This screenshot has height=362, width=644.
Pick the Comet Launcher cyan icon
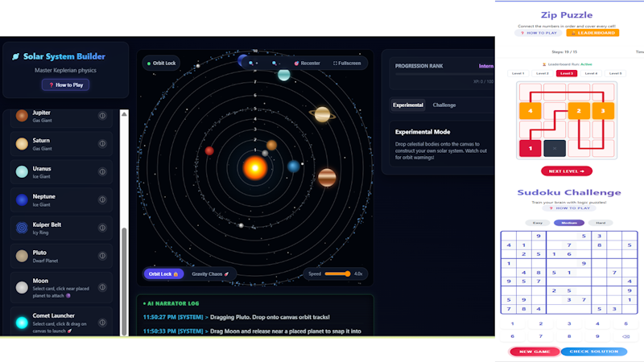pyautogui.click(x=22, y=323)
